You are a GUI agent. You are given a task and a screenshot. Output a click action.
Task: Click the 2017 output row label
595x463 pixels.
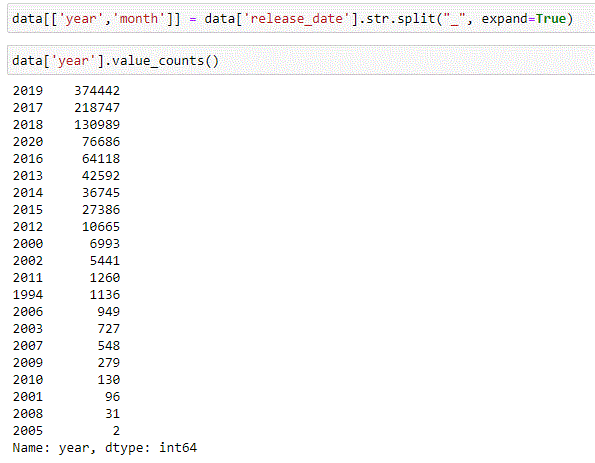coord(28,108)
